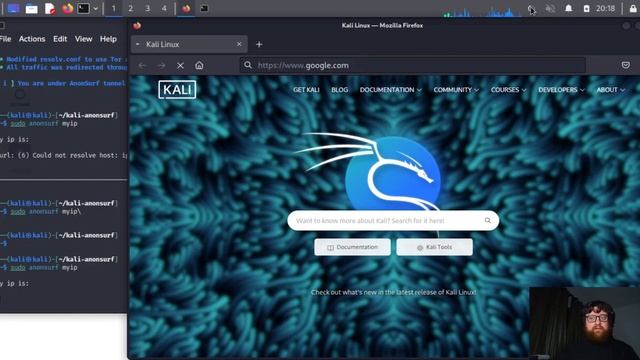Focus the Kali search box on page
This screenshot has width=640, height=360.
pos(393,220)
